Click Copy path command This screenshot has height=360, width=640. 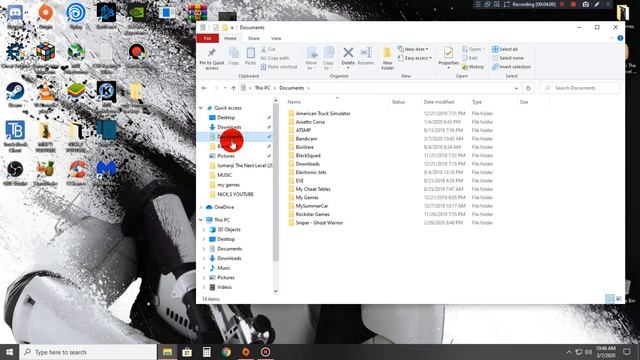click(x=275, y=58)
